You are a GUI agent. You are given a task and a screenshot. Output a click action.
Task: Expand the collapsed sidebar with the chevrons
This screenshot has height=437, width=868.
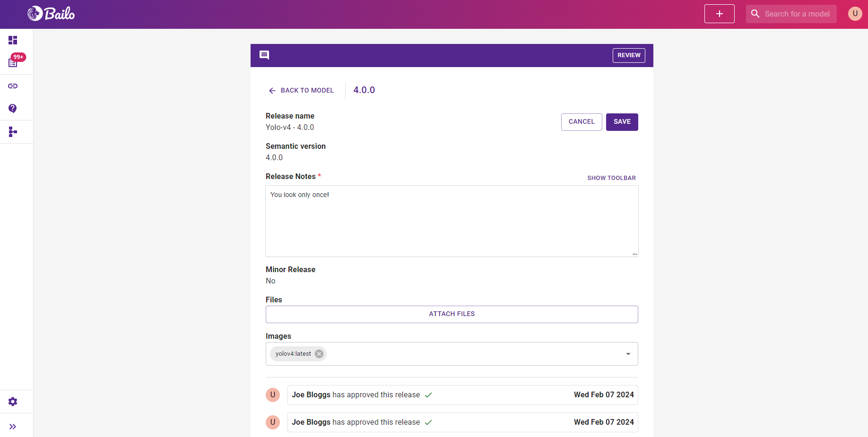12,426
